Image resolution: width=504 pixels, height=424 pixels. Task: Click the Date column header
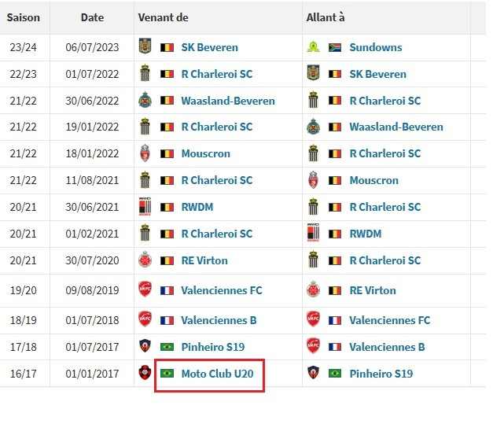point(92,17)
